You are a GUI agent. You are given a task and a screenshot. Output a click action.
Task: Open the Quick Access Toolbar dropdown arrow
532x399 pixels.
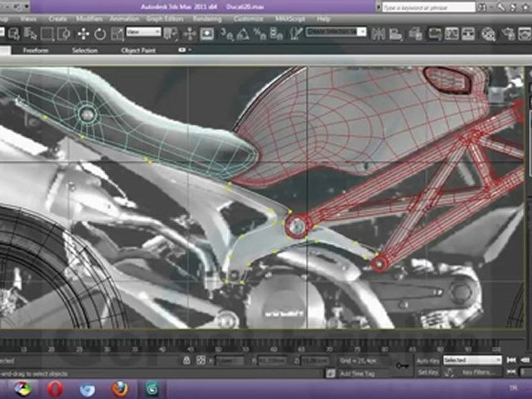tap(27, 7)
